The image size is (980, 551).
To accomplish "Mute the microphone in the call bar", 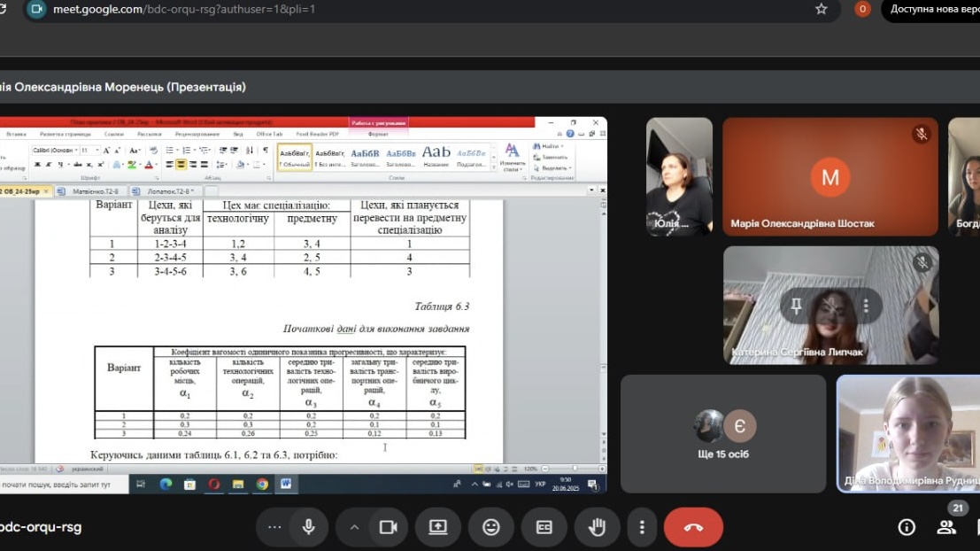I will [309, 527].
